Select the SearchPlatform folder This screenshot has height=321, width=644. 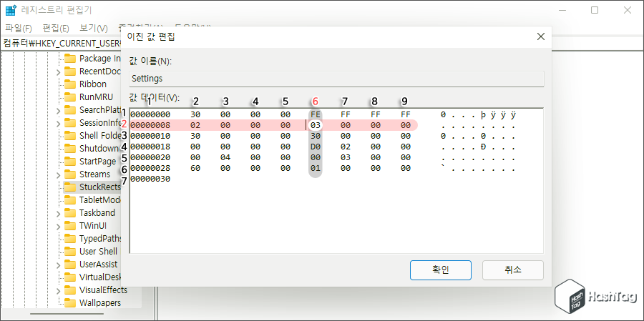[100, 109]
